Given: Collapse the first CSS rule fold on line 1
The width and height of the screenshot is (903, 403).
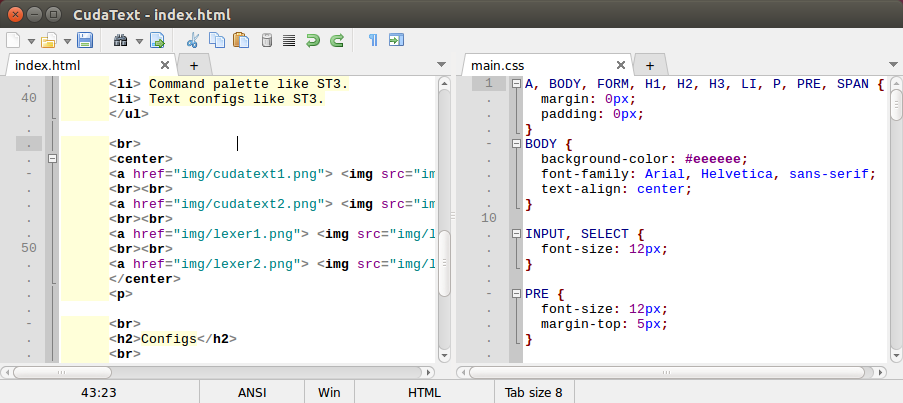Looking at the screenshot, I should click(517, 84).
